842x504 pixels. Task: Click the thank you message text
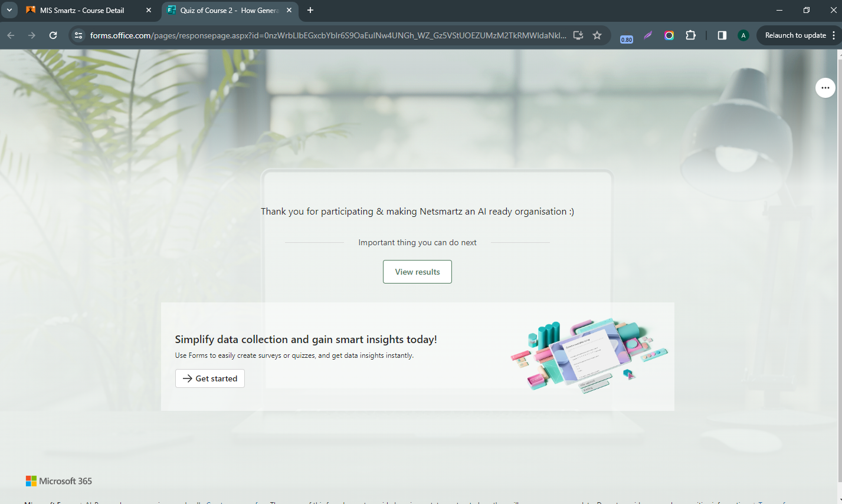coord(417,212)
